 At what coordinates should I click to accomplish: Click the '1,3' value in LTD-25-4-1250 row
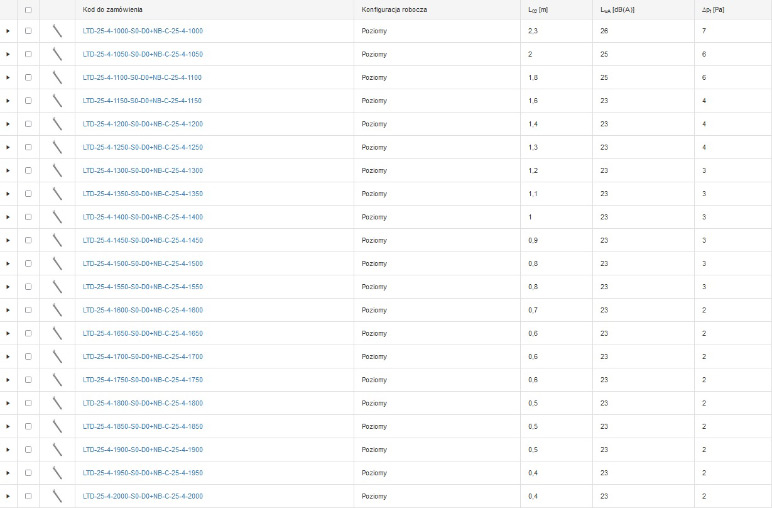point(533,147)
